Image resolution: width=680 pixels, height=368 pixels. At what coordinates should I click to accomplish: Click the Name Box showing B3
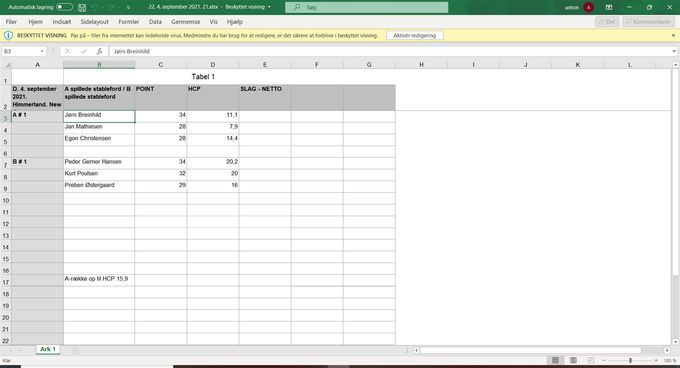coord(20,51)
